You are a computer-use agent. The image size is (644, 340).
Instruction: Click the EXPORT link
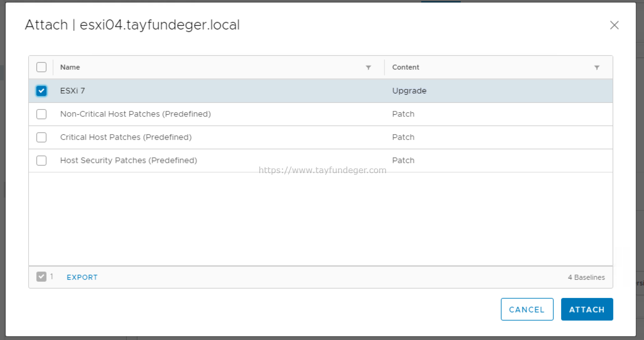coord(82,277)
